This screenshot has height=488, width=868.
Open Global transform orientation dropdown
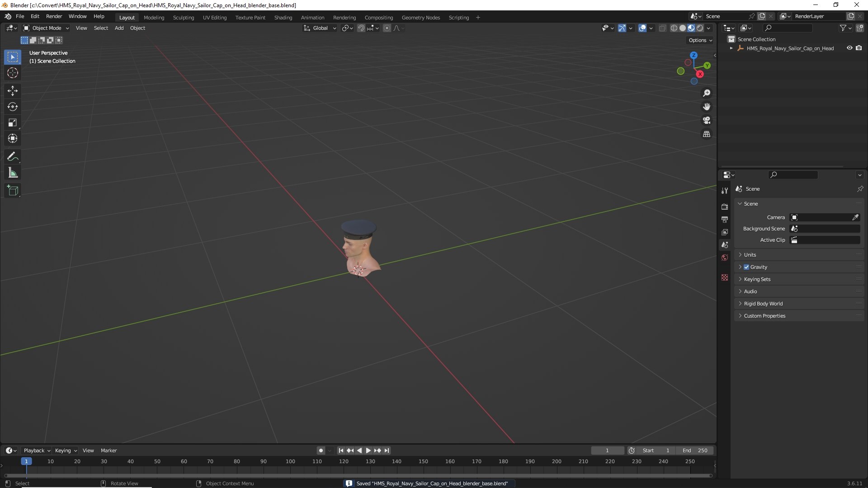(x=320, y=28)
